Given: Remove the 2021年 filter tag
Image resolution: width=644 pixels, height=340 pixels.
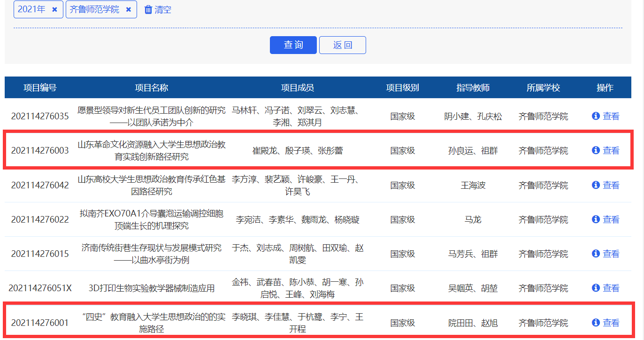Looking at the screenshot, I should [54, 9].
